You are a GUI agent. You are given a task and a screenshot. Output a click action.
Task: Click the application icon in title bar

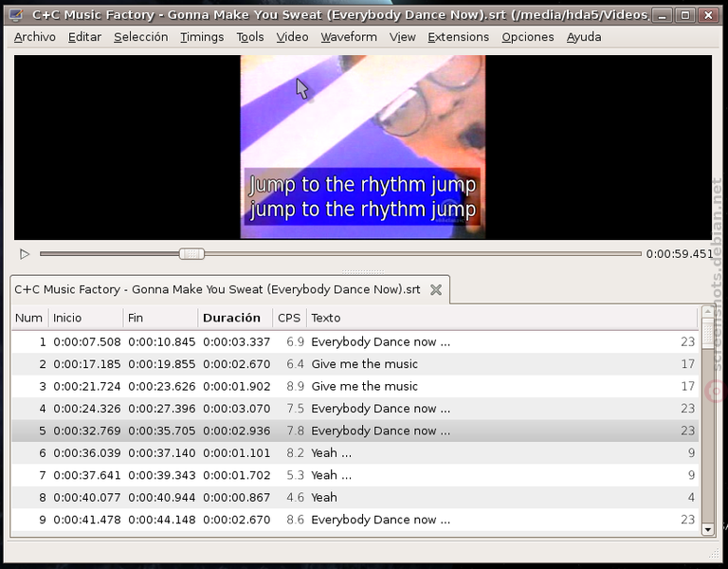point(15,15)
